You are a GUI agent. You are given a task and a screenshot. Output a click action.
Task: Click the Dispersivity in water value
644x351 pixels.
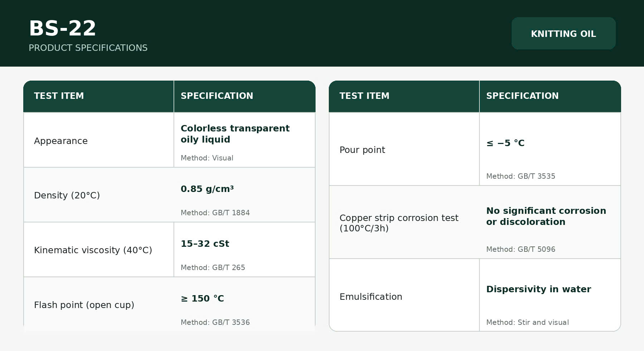[x=538, y=289]
